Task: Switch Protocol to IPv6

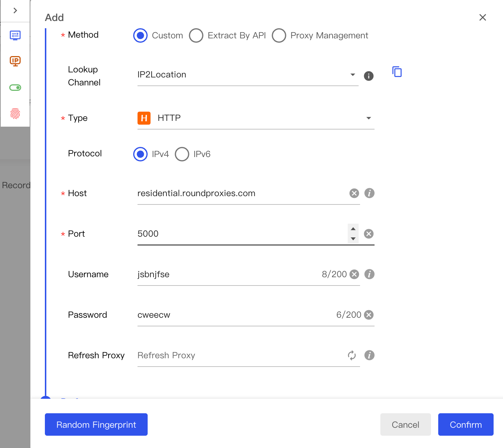Action: click(182, 154)
